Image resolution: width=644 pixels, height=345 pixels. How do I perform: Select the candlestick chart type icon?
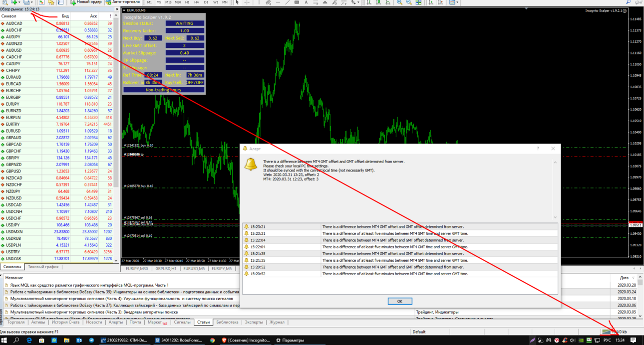click(x=378, y=2)
